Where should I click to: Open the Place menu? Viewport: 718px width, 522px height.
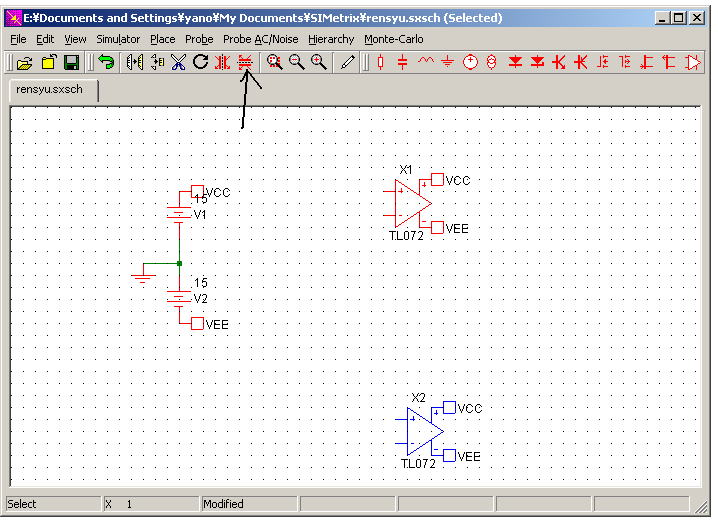163,39
